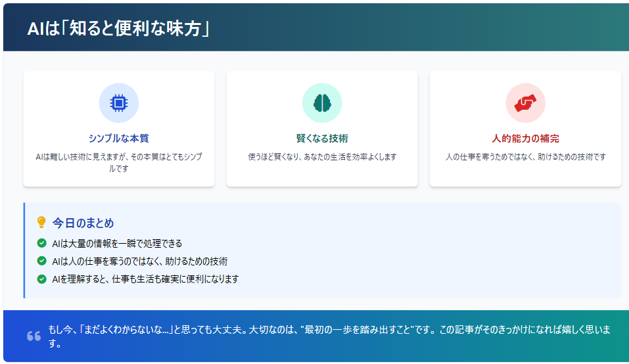Click the 人的能力の補完 card title
Viewport: 629px width, 364px height.
[525, 139]
